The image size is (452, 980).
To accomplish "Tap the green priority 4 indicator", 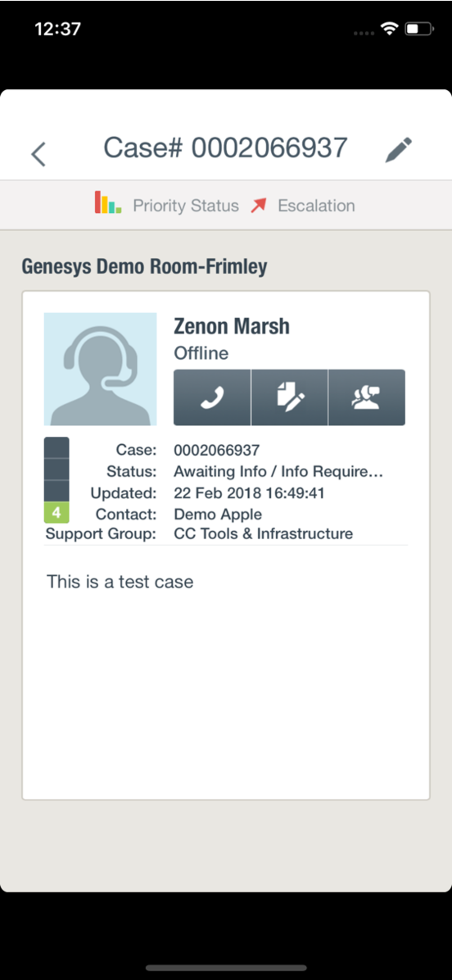I will point(56,512).
